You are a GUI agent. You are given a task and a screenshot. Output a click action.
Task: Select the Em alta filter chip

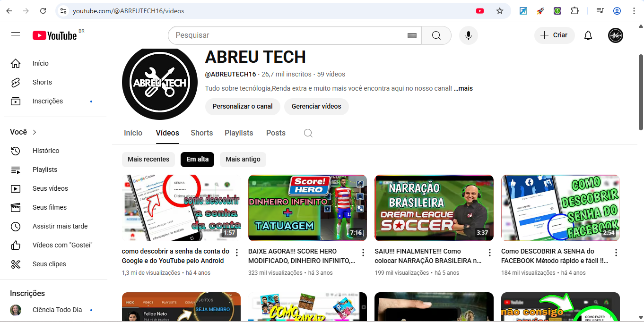pos(197,160)
